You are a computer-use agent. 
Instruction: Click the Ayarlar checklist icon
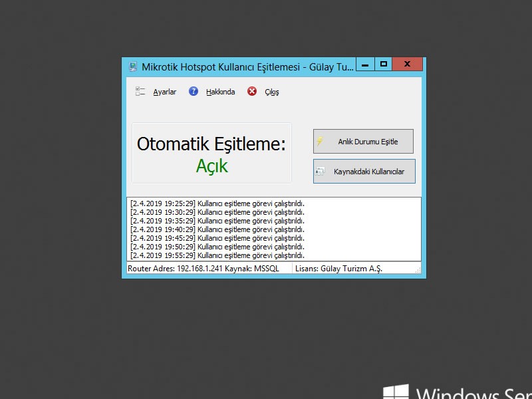140,92
